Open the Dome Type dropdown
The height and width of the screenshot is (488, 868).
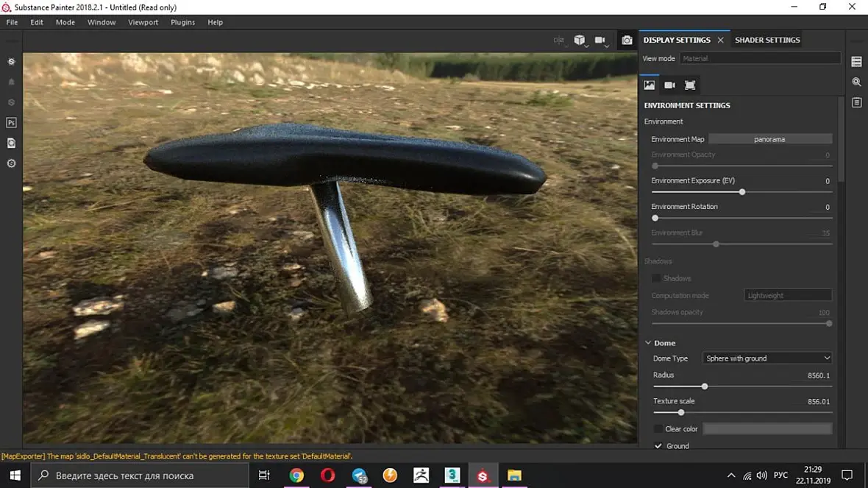767,358
